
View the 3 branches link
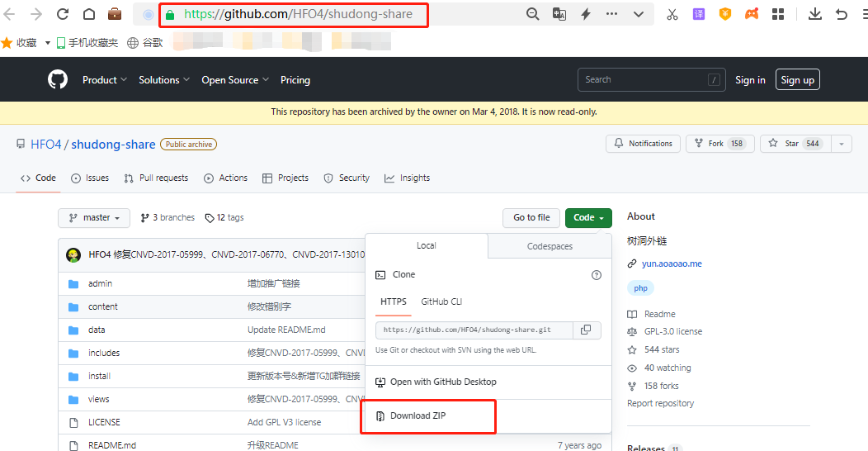tap(167, 218)
